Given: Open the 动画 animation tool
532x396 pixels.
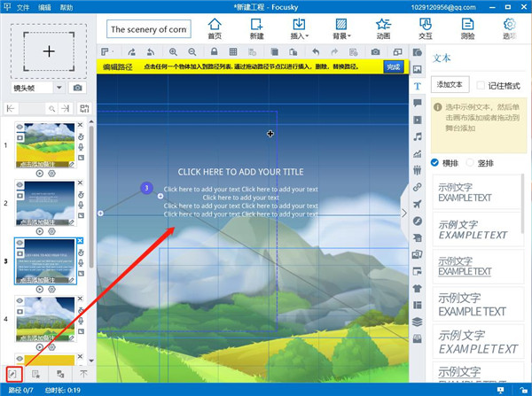Looking at the screenshot, I should (x=383, y=28).
